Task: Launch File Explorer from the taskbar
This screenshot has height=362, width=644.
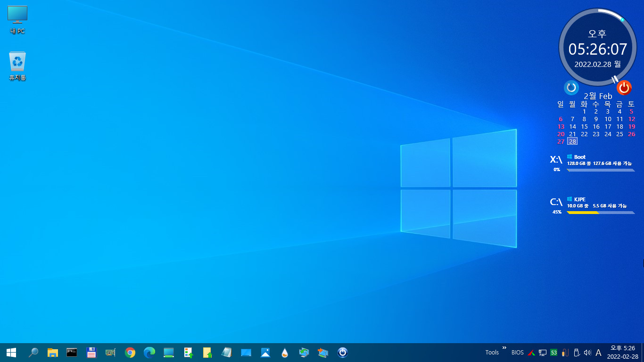Action: click(x=53, y=352)
